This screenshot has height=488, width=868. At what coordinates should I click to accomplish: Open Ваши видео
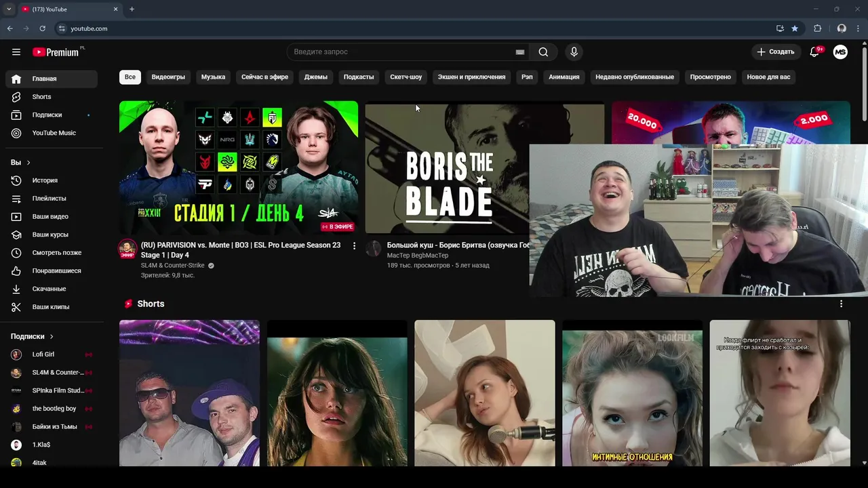pyautogui.click(x=52, y=217)
